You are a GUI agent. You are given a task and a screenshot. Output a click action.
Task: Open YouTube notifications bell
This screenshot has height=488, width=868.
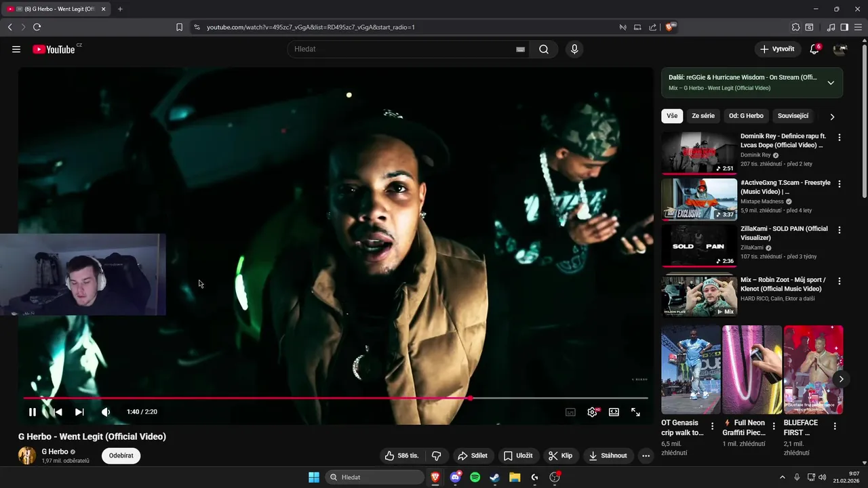(814, 49)
